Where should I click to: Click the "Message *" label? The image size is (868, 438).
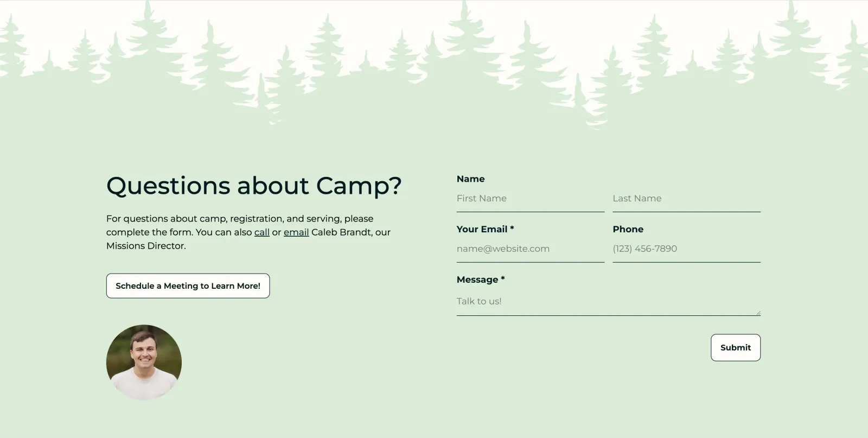(480, 280)
